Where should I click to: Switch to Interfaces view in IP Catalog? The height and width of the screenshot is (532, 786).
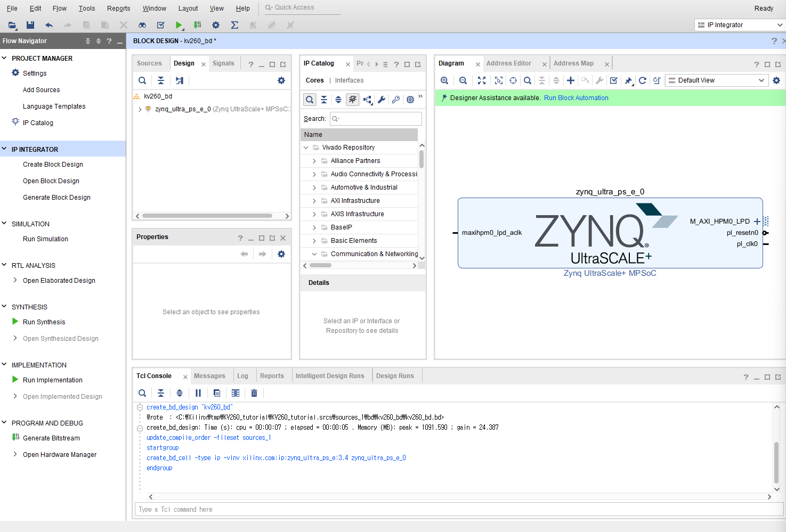pos(349,80)
